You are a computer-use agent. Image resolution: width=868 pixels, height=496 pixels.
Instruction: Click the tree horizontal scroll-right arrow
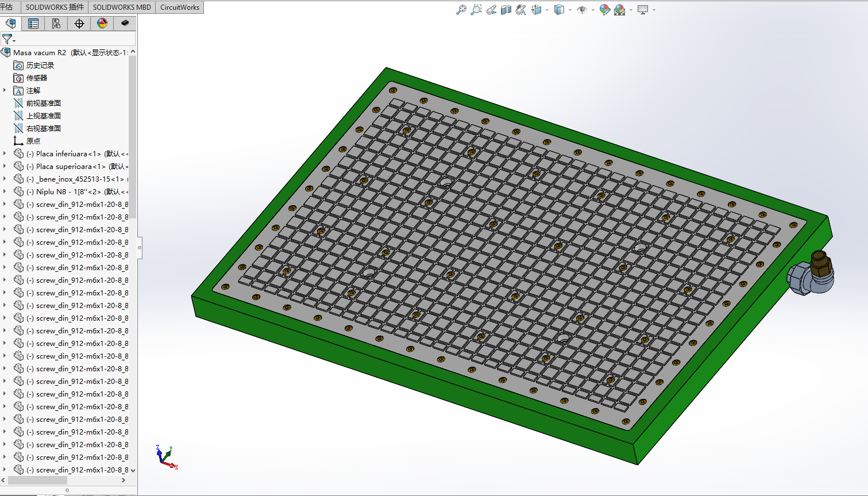point(123,480)
